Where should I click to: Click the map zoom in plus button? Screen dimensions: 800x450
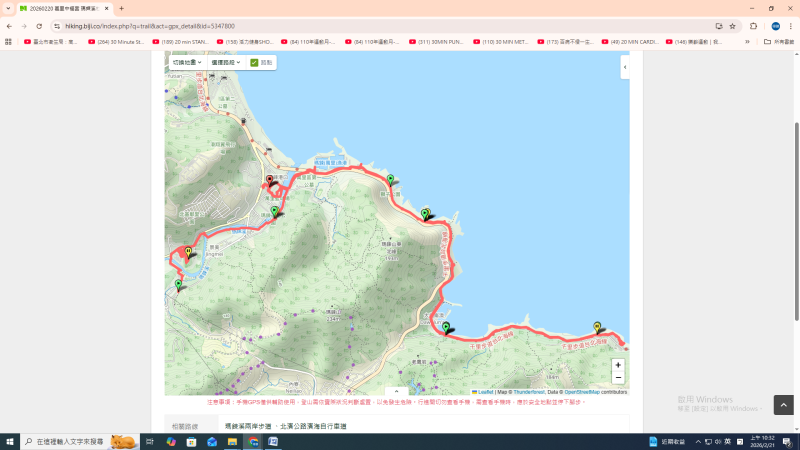coord(618,365)
